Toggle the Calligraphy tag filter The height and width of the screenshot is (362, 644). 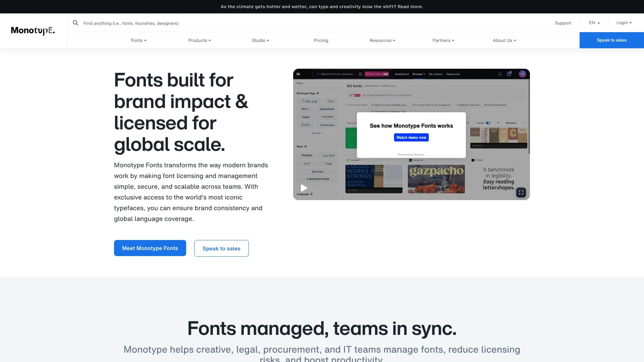(x=309, y=101)
